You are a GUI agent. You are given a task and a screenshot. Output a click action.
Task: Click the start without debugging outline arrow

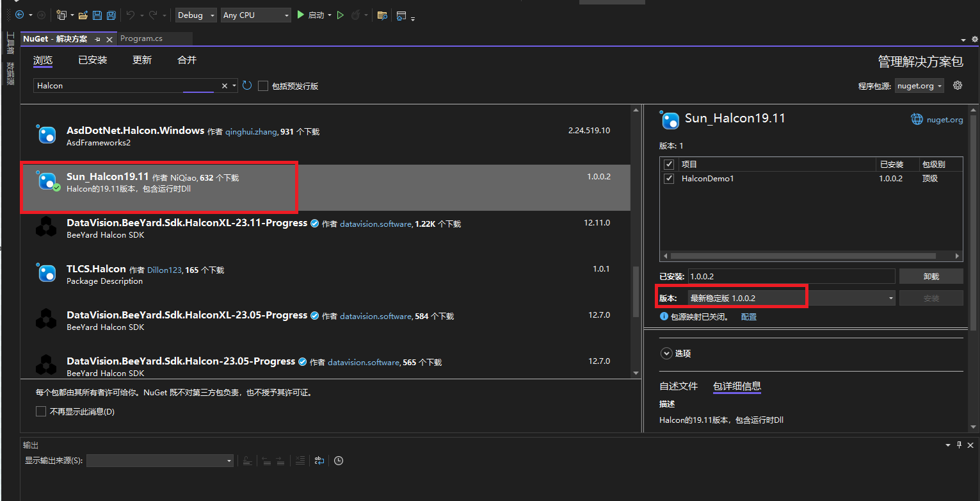pyautogui.click(x=341, y=15)
